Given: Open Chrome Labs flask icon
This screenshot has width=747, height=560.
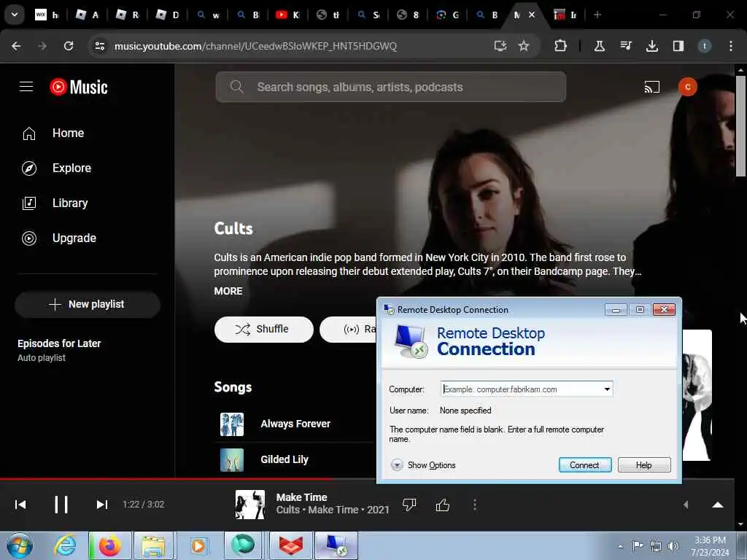Looking at the screenshot, I should (600, 46).
